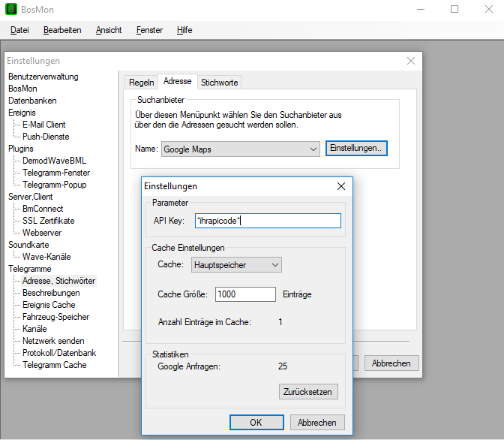Click into the API Key field

click(268, 221)
